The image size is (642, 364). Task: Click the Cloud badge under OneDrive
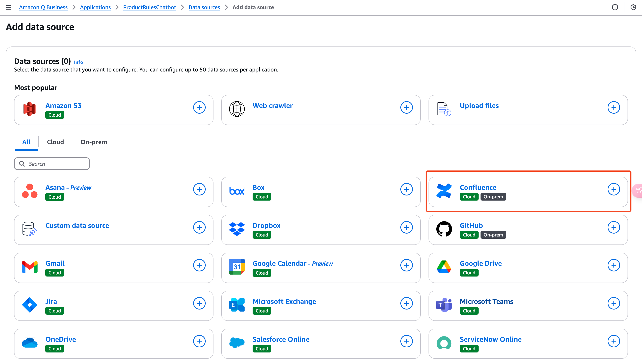pos(55,349)
